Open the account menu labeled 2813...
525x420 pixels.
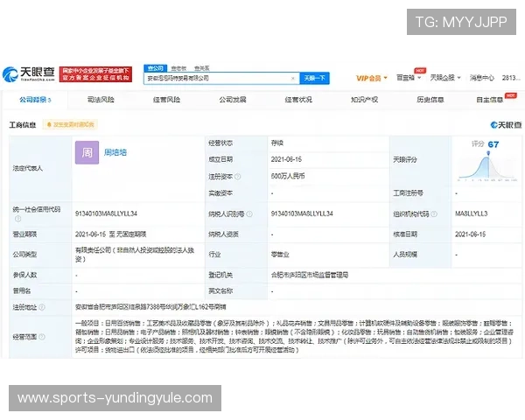[511, 78]
